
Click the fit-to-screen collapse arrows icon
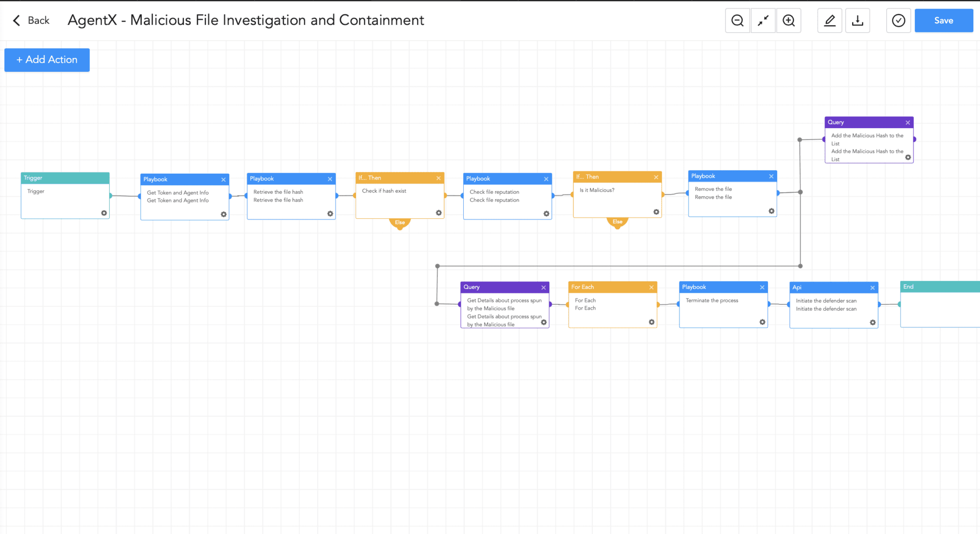[763, 21]
